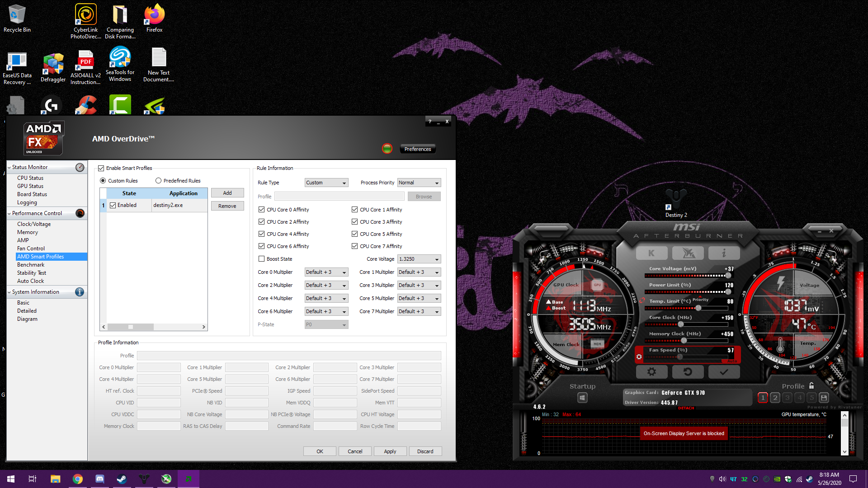Viewport: 868px width, 488px height.
Task: Toggle Enable Smart Profiles checkbox
Action: (x=101, y=168)
